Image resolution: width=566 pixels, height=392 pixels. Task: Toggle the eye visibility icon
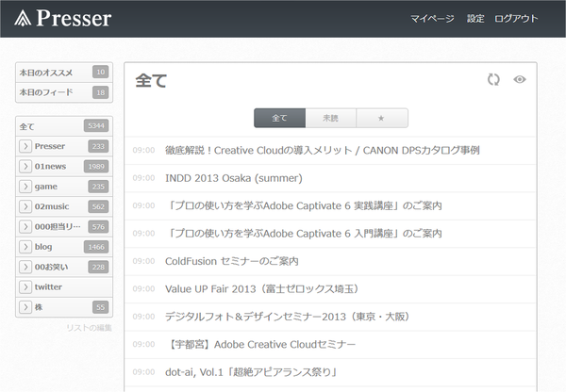tap(520, 79)
